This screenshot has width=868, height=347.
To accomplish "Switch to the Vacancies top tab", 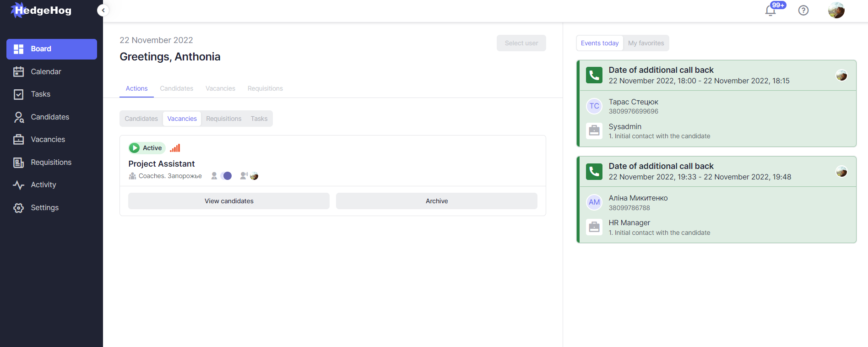I will point(220,88).
